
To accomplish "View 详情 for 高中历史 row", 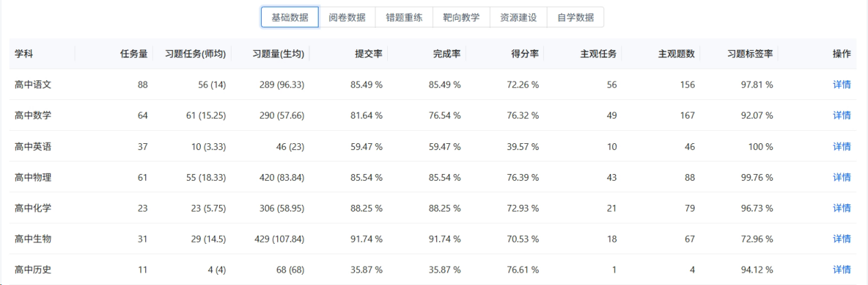I will tap(842, 270).
